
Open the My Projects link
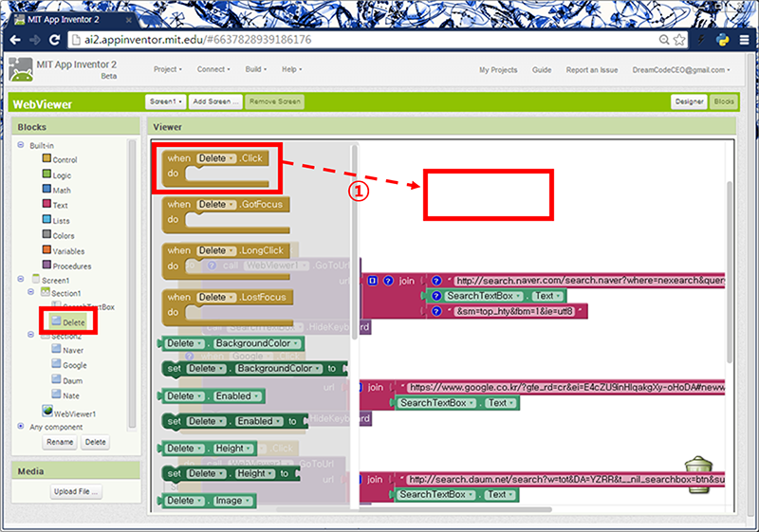point(498,70)
